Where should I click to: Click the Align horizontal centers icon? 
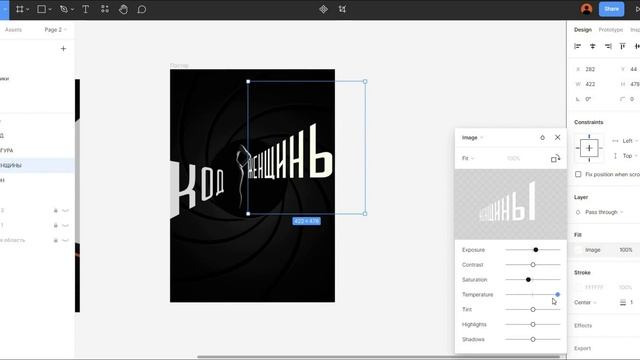pos(593,46)
